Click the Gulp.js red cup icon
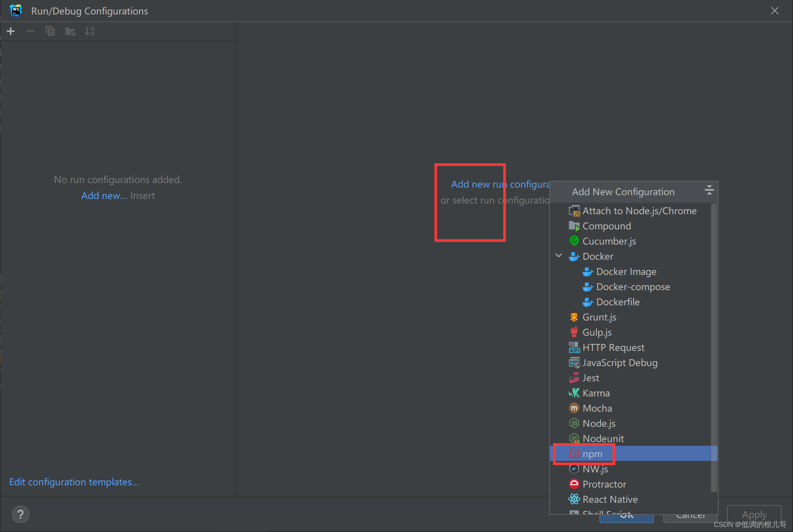 pos(574,332)
